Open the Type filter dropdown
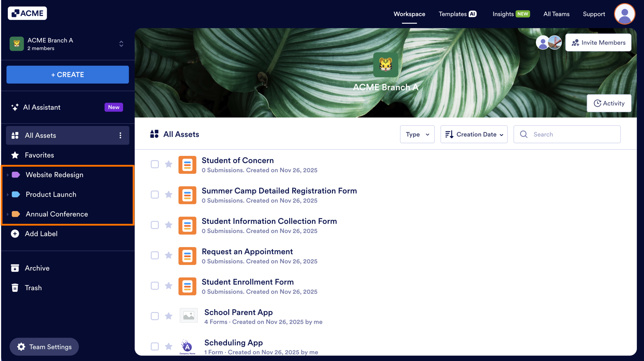Image resolution: width=644 pixels, height=361 pixels. (417, 134)
